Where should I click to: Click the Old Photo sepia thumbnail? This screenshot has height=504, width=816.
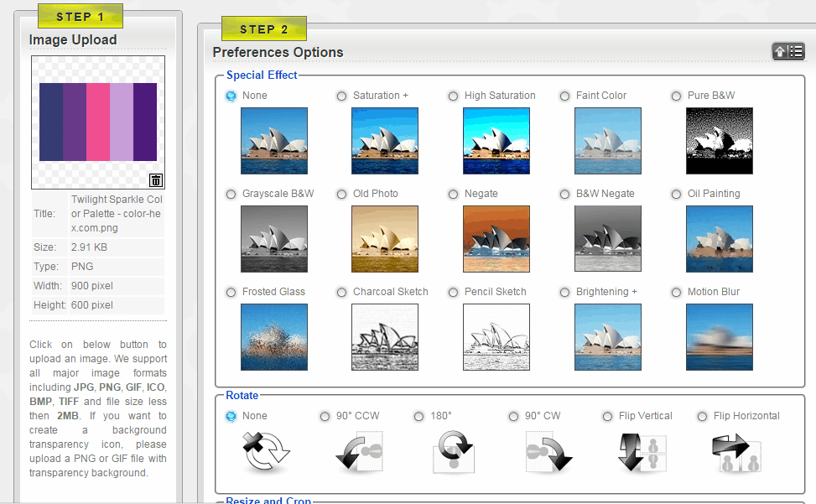pos(385,239)
